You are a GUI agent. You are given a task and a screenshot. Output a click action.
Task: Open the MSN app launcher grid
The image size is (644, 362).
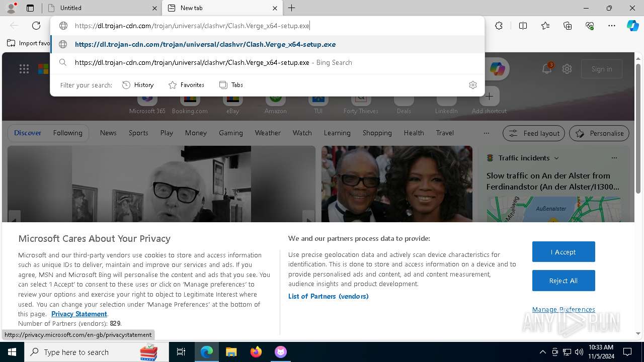pos(24,69)
